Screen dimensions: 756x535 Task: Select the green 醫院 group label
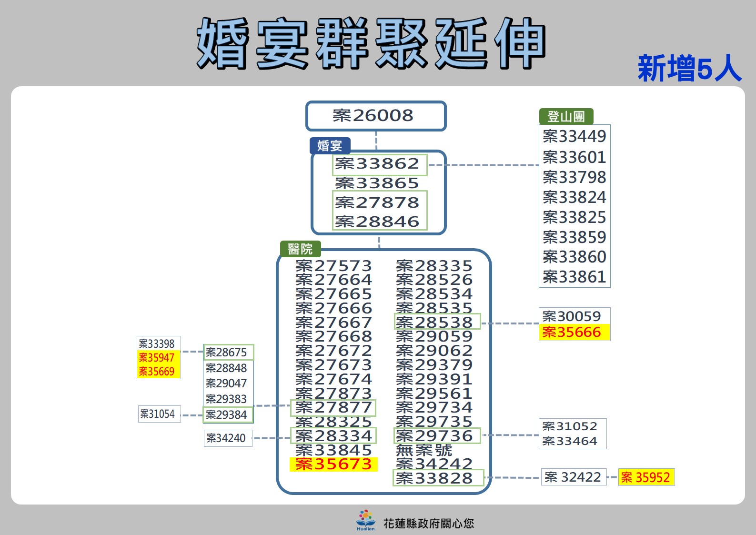[300, 249]
